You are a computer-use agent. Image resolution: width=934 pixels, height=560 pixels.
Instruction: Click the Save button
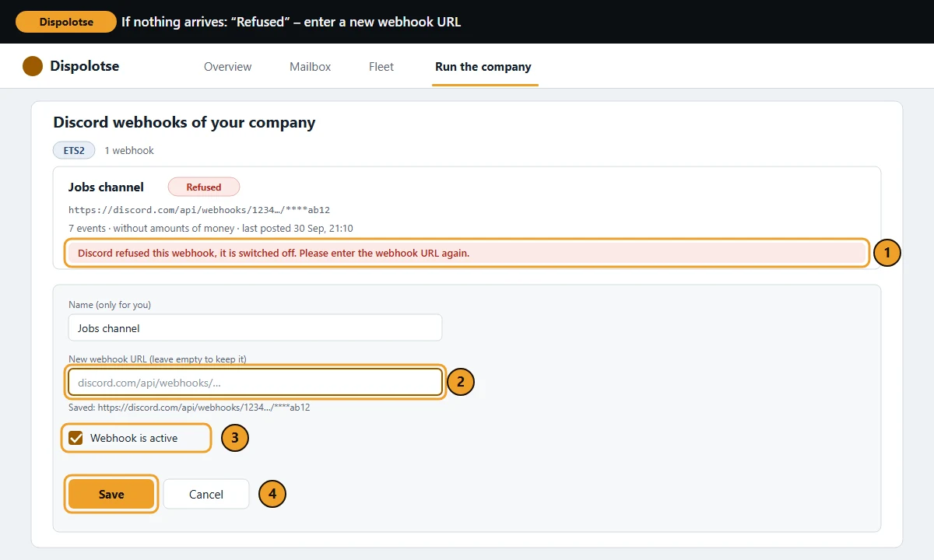pyautogui.click(x=111, y=494)
